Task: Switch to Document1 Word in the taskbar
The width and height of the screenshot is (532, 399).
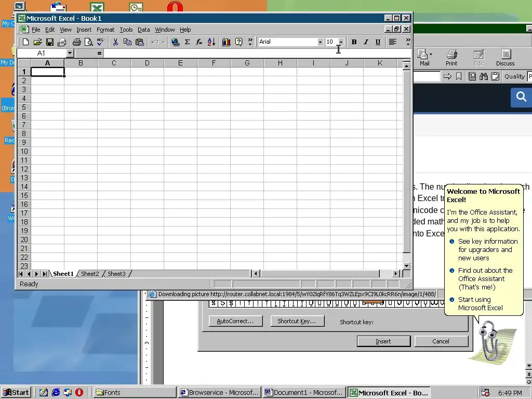Action: 304,393
